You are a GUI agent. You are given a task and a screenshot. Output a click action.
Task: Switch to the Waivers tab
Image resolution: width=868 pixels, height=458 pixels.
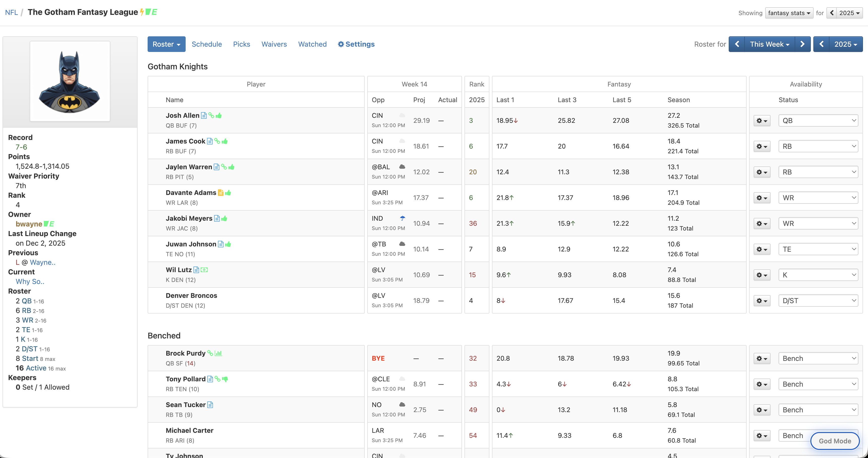coord(274,44)
